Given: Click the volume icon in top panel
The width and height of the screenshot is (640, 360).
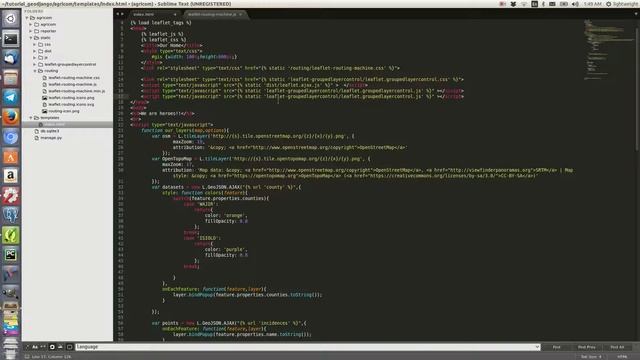Looking at the screenshot, I should (575, 4).
